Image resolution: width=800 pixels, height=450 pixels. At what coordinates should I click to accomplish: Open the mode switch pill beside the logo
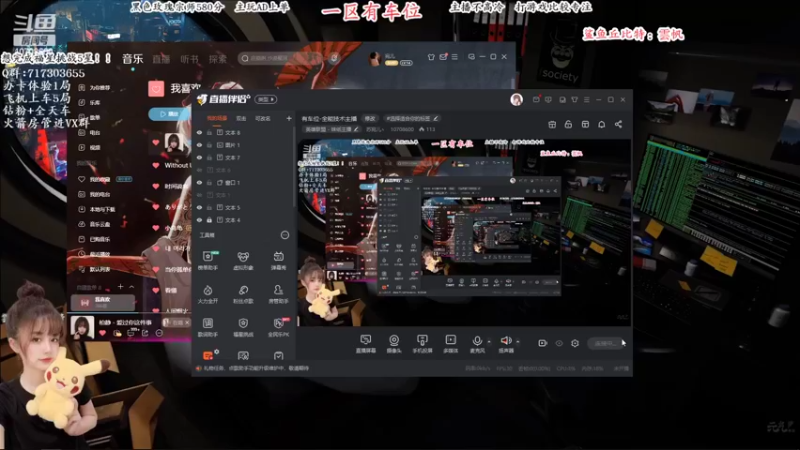266,99
